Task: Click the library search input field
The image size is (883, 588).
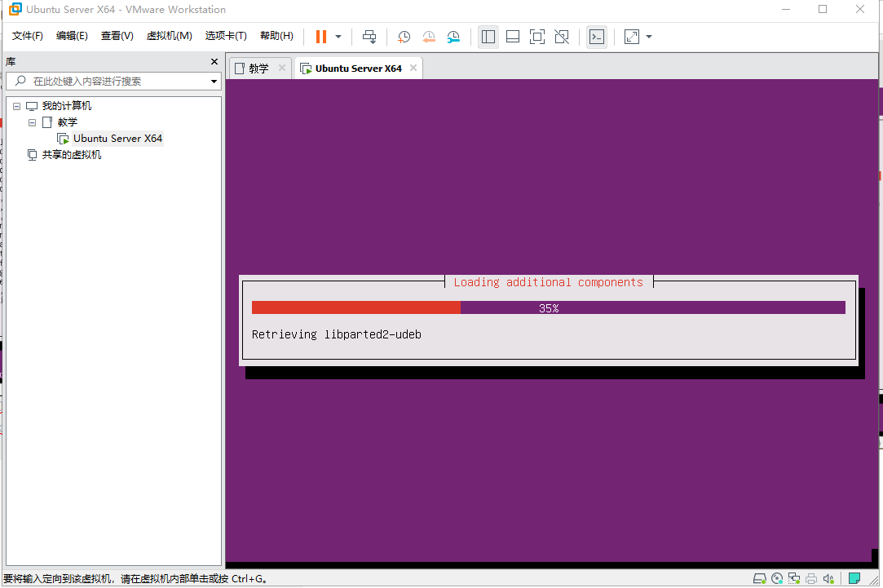Action: (113, 81)
